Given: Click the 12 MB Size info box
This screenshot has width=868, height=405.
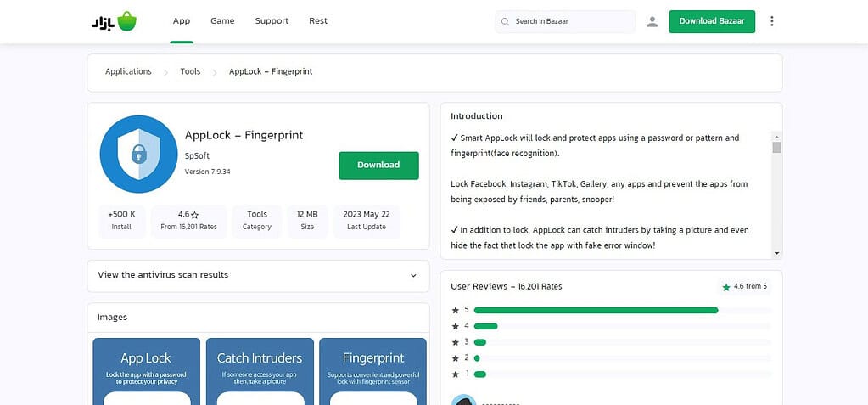Looking at the screenshot, I should 307,220.
